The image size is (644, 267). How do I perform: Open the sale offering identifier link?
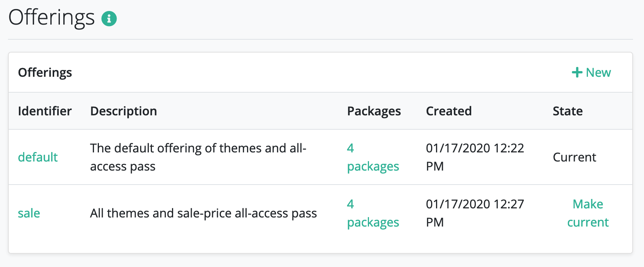point(29,213)
